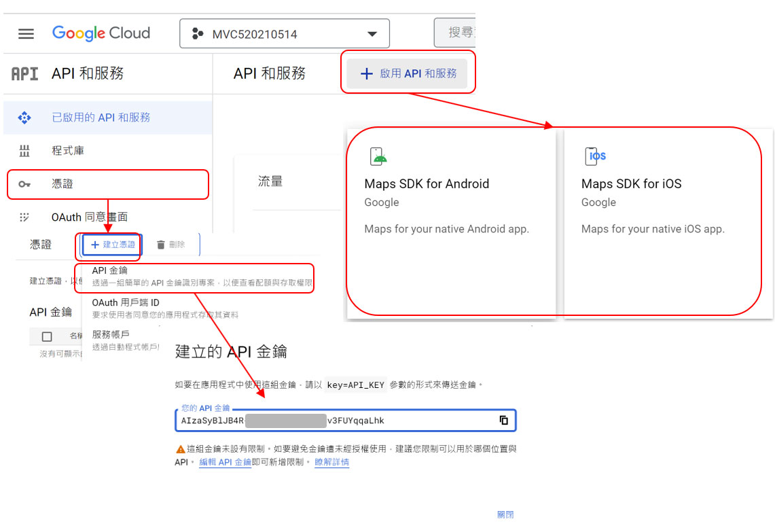The height and width of the screenshot is (532, 775).
Task: Click the Google Cloud logo
Action: tap(101, 33)
